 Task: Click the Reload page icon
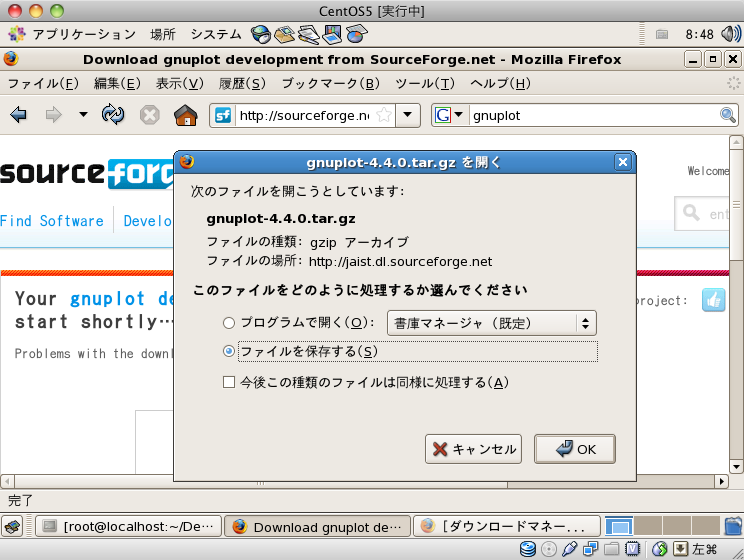tap(113, 115)
